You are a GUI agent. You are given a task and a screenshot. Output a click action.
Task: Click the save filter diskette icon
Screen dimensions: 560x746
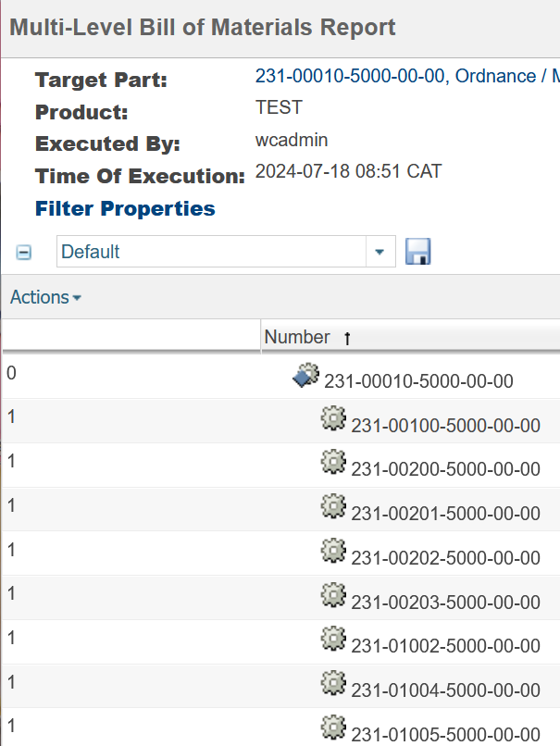point(417,251)
